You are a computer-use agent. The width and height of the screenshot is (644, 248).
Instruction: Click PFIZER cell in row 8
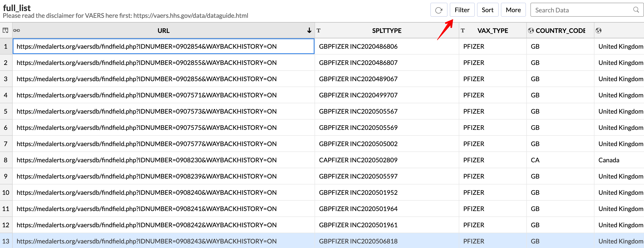[493, 160]
